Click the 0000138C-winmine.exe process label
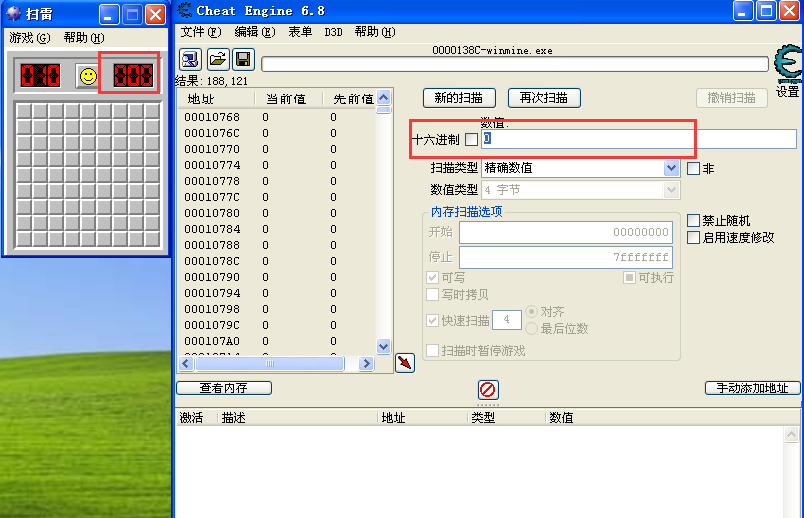Image resolution: width=804 pixels, height=518 pixels. [x=492, y=51]
